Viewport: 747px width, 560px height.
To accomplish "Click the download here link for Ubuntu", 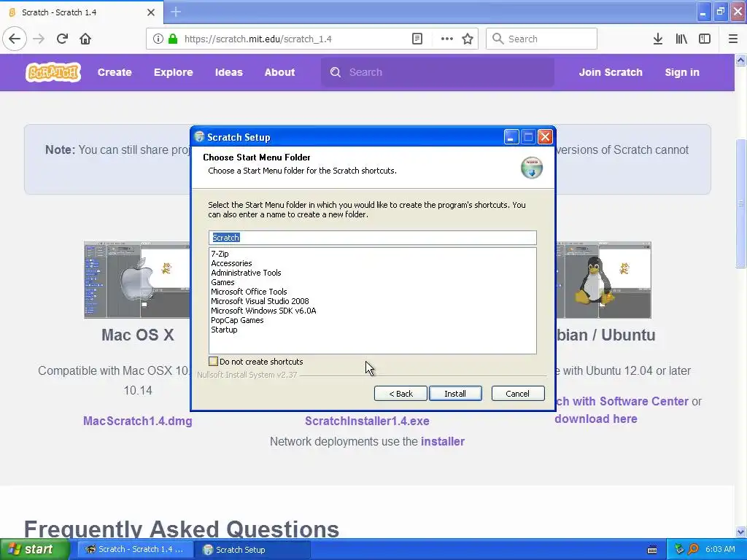I will pos(596,419).
